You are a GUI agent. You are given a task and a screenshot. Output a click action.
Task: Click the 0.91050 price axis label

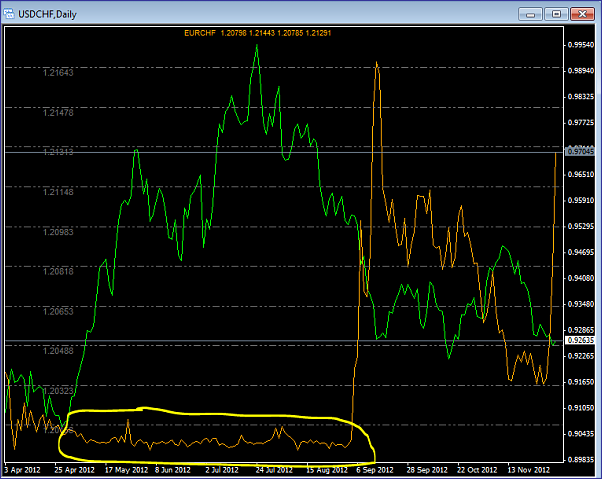click(580, 408)
